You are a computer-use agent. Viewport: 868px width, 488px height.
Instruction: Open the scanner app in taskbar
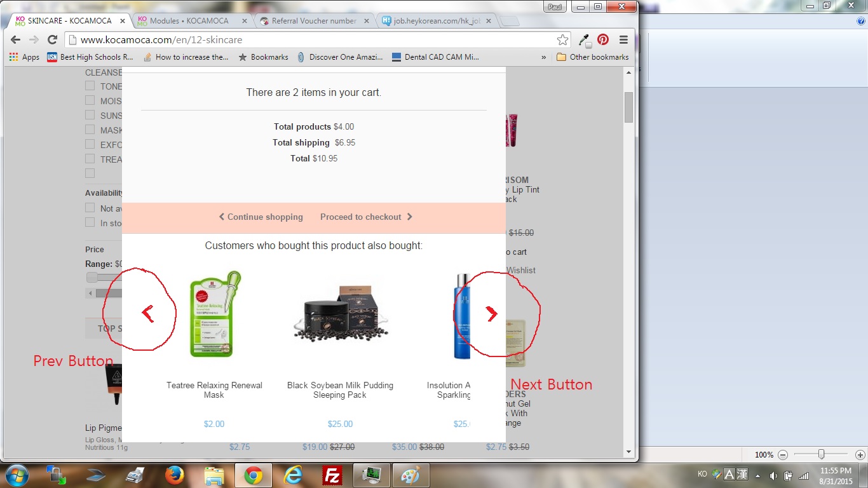point(95,475)
